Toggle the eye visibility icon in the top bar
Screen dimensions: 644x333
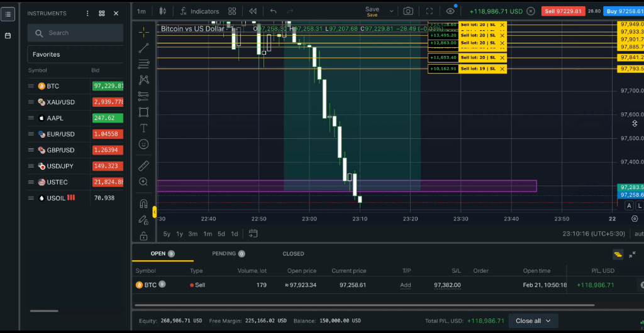pyautogui.click(x=450, y=11)
